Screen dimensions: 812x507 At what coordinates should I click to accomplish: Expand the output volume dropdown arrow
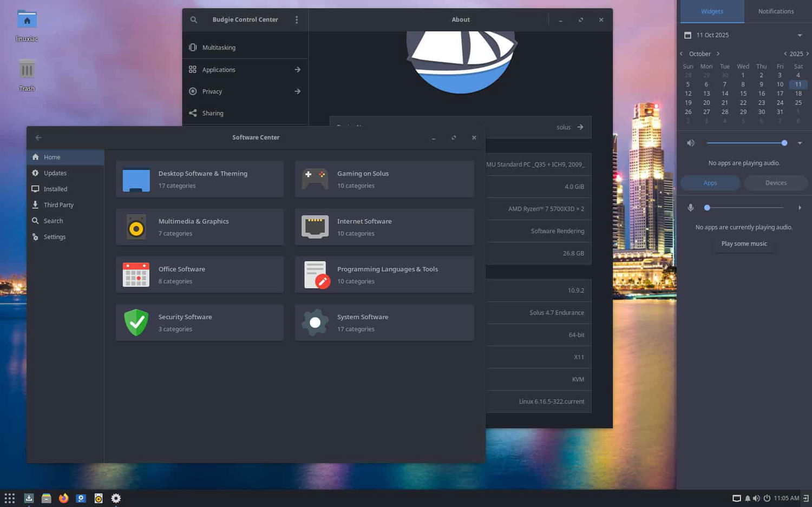click(800, 143)
